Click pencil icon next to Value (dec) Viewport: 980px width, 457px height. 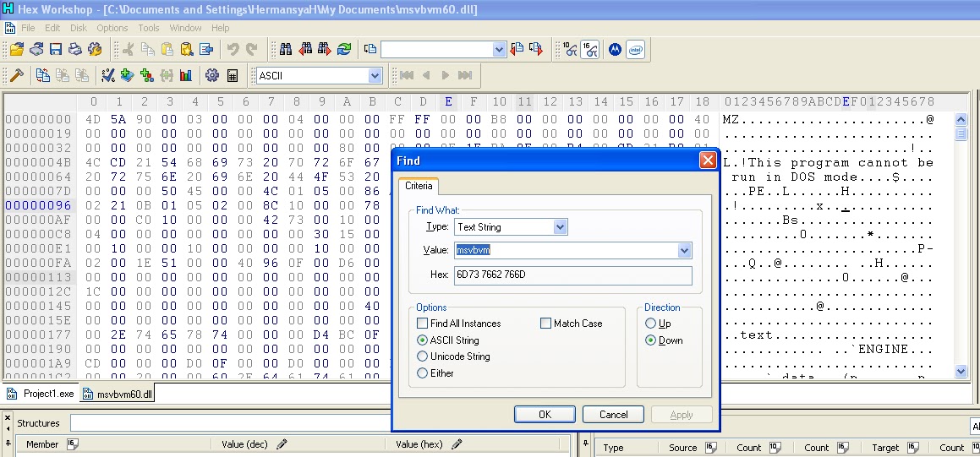click(282, 443)
